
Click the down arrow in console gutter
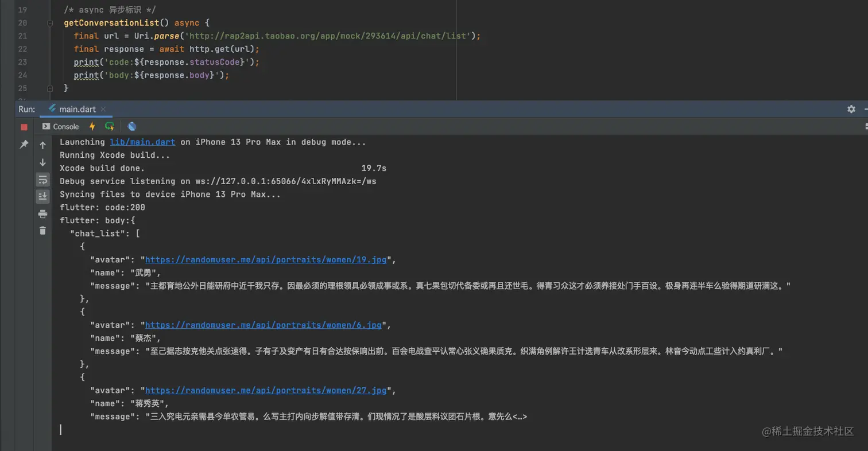42,162
